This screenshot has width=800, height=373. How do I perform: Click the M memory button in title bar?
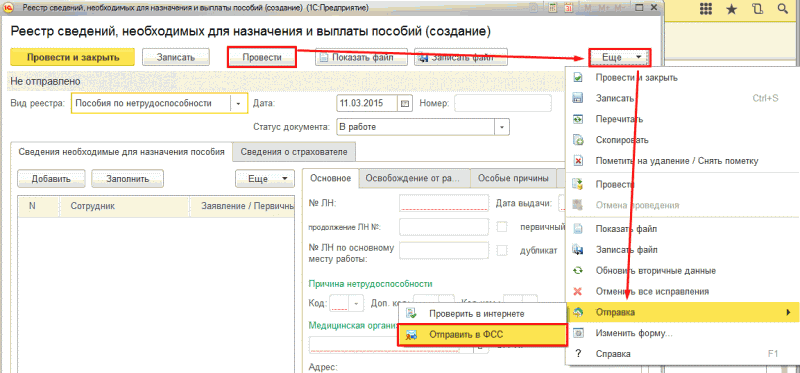588,8
